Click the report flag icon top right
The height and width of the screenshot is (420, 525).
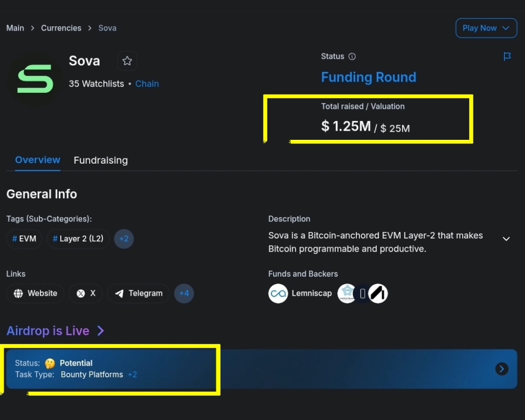[x=507, y=57]
